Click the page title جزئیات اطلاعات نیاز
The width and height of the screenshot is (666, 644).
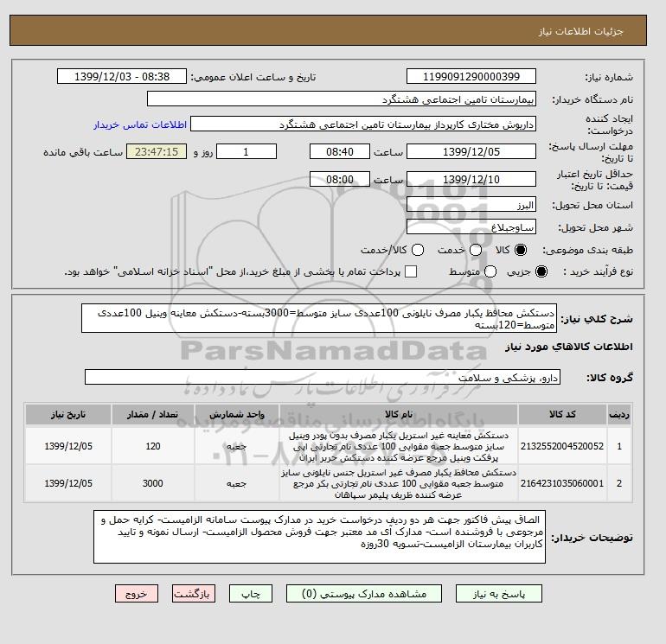pyautogui.click(x=580, y=31)
